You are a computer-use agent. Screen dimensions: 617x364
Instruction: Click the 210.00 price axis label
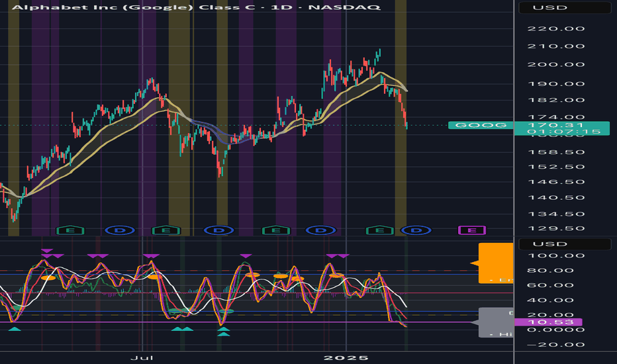tap(556, 46)
